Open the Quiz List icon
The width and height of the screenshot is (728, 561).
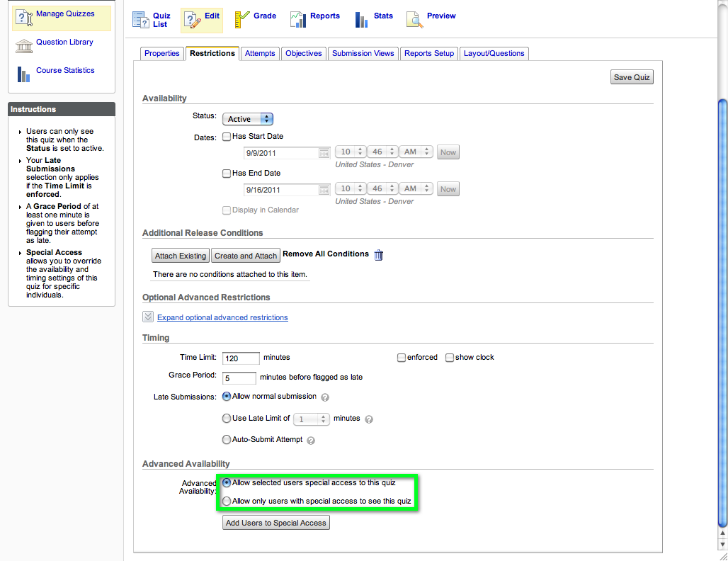tap(140, 20)
